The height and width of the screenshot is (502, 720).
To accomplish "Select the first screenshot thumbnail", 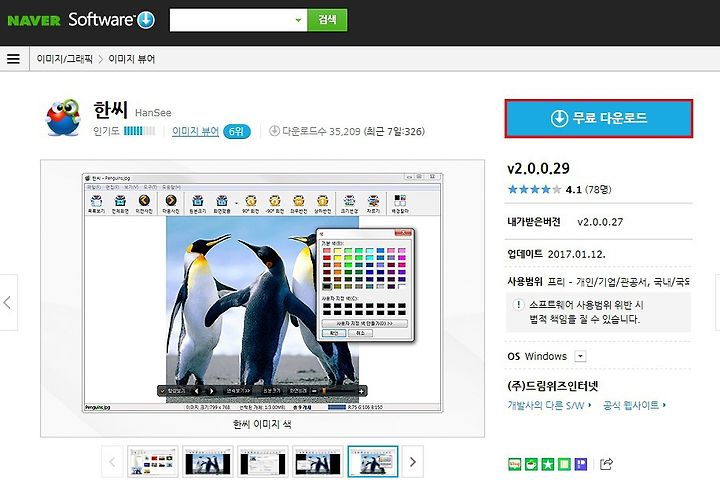I will coord(152,462).
